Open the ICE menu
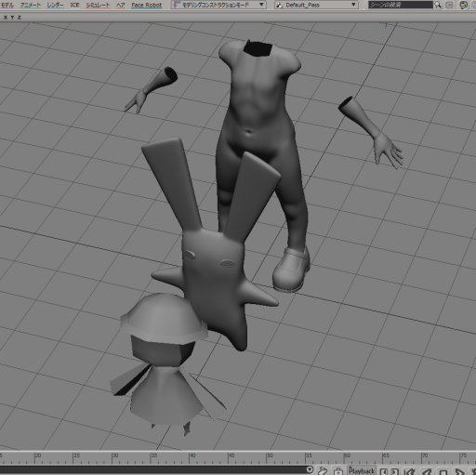Screen dimensions: 476x475 (x=74, y=5)
